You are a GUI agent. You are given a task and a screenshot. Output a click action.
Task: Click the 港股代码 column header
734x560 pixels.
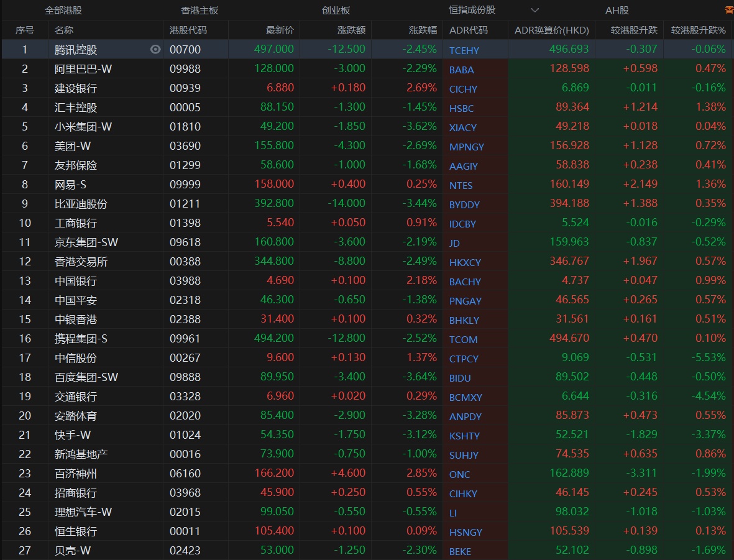[x=188, y=30]
